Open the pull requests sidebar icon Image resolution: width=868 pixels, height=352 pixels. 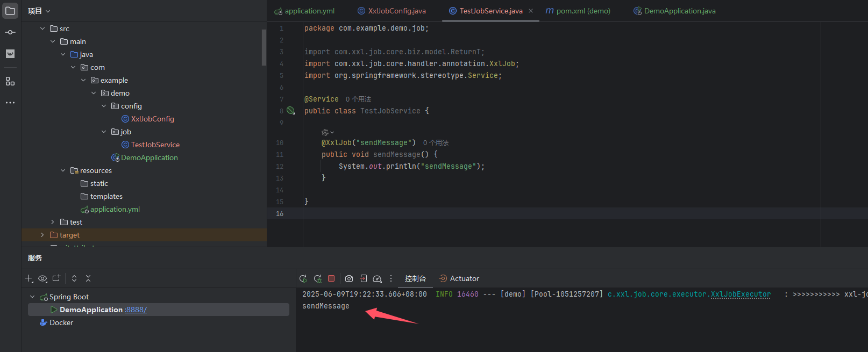point(10,54)
